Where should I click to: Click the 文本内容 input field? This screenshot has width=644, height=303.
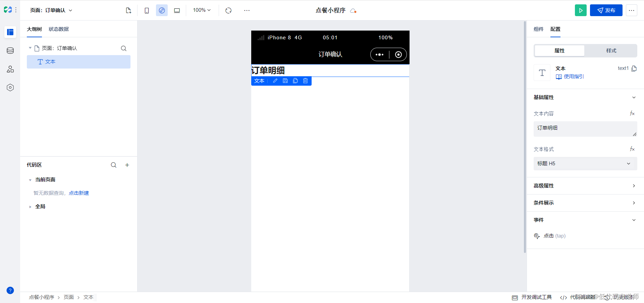point(585,129)
